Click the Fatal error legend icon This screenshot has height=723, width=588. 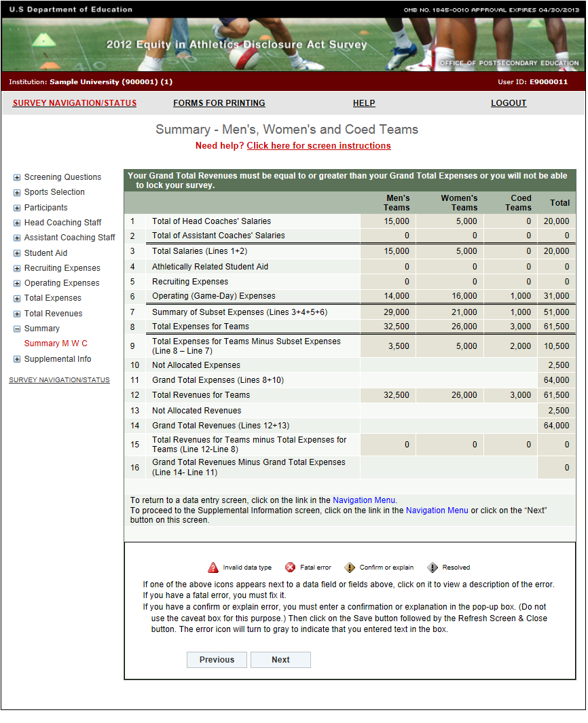click(291, 568)
